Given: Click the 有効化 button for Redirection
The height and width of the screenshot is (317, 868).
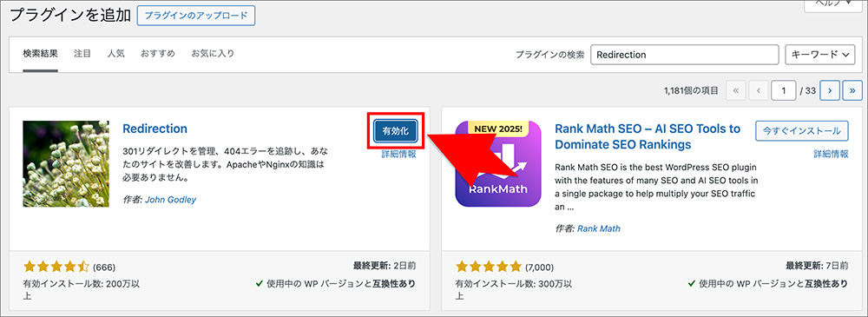Looking at the screenshot, I should point(395,131).
